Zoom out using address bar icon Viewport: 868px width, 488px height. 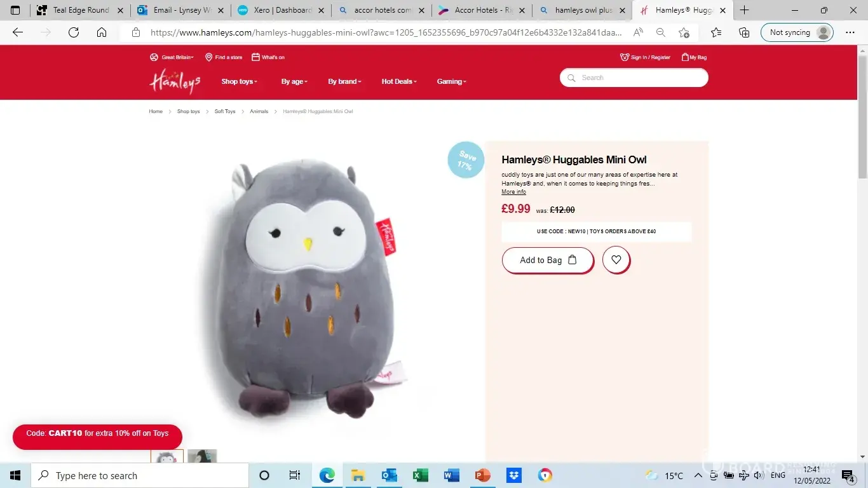(x=661, y=32)
